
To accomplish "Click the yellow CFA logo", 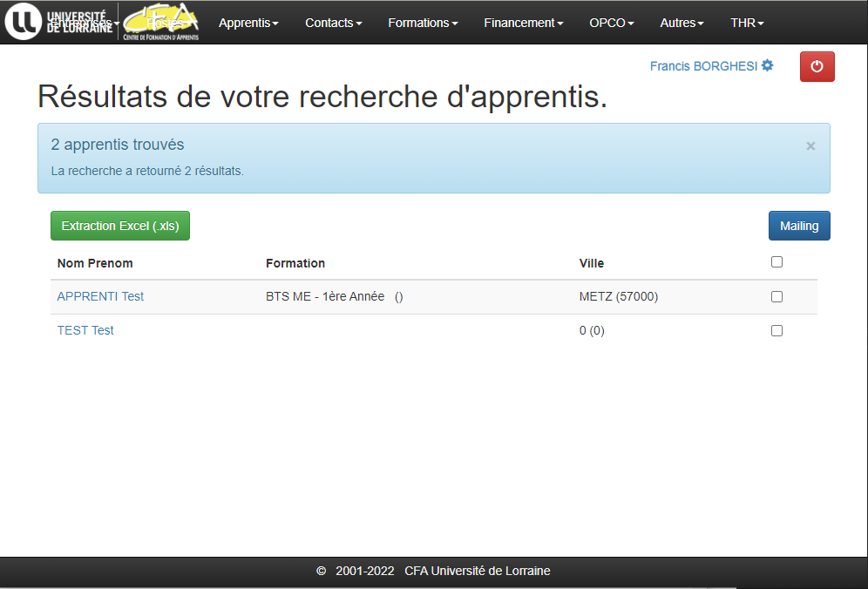I will click(x=160, y=22).
